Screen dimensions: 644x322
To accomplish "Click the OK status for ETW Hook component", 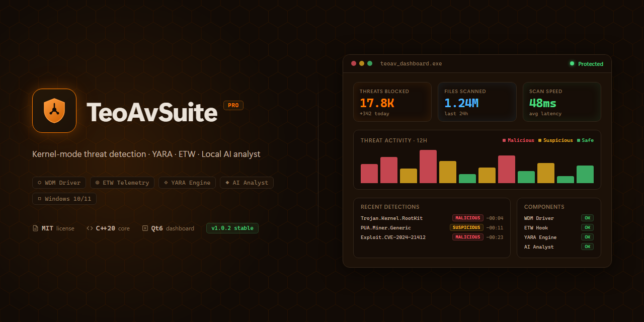I will click(587, 227).
